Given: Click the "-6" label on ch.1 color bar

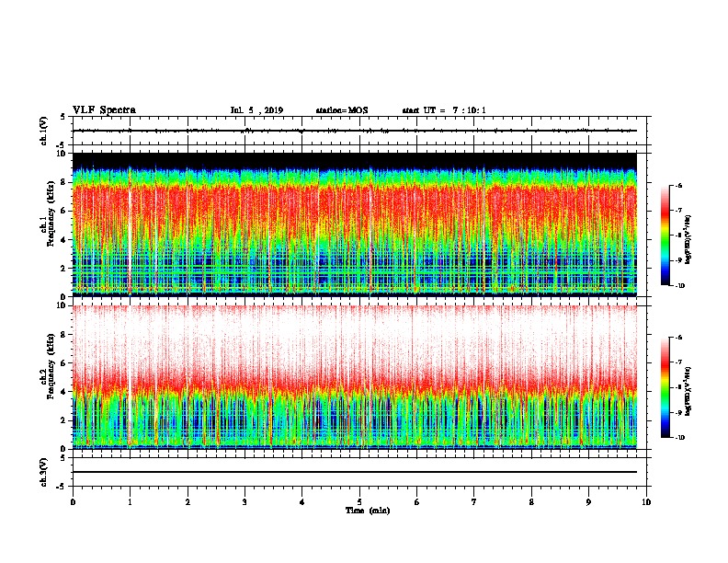Looking at the screenshot, I should (x=678, y=186).
